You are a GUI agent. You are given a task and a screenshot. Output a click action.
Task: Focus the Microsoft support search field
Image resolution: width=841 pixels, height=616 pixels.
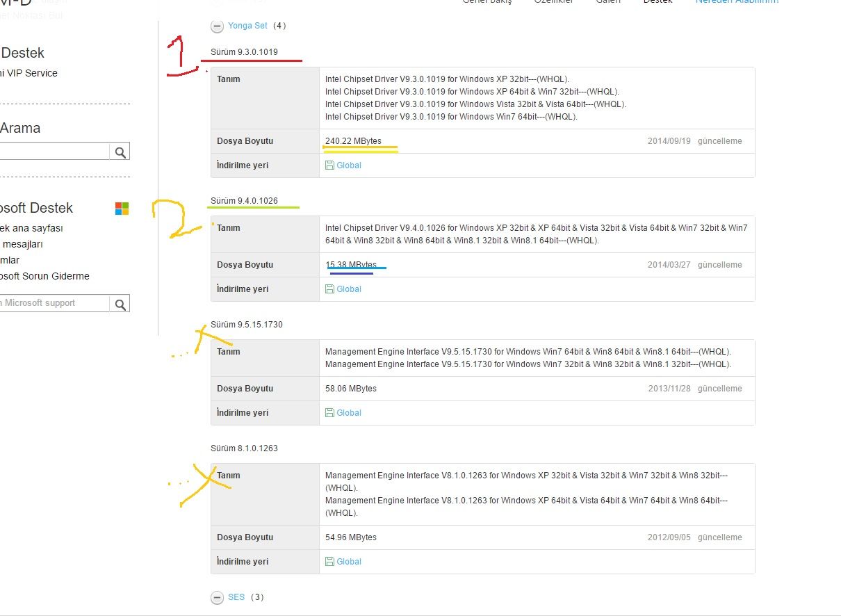click(54, 304)
